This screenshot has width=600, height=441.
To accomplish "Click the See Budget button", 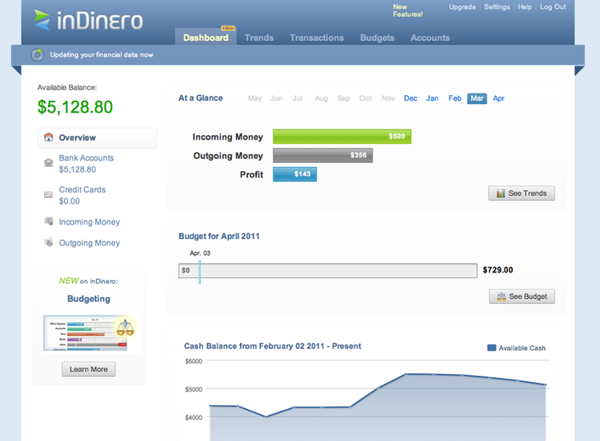I will pyautogui.click(x=522, y=297).
